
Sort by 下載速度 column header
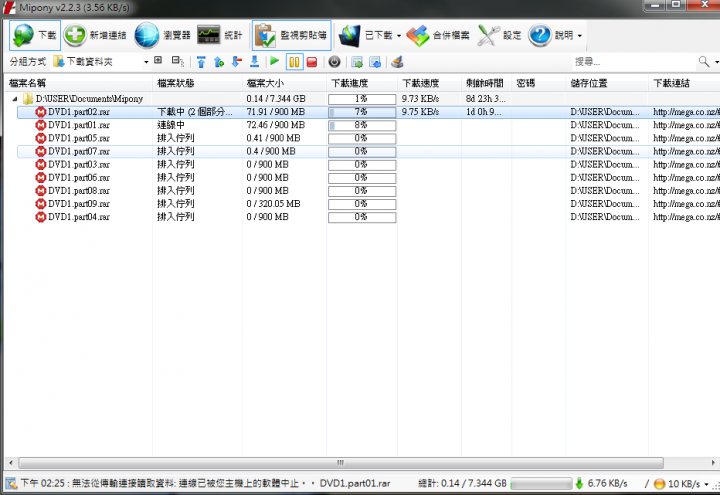click(429, 83)
